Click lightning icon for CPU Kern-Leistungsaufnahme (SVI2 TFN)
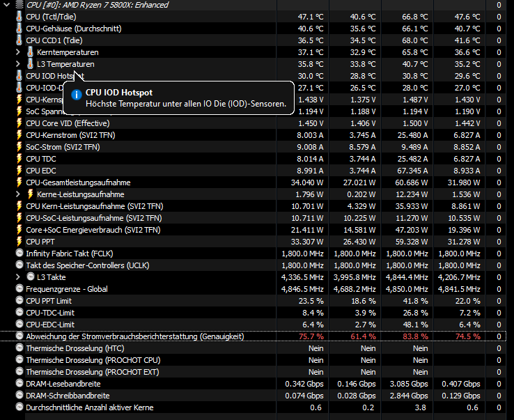This screenshot has height=420, width=514. (x=20, y=206)
